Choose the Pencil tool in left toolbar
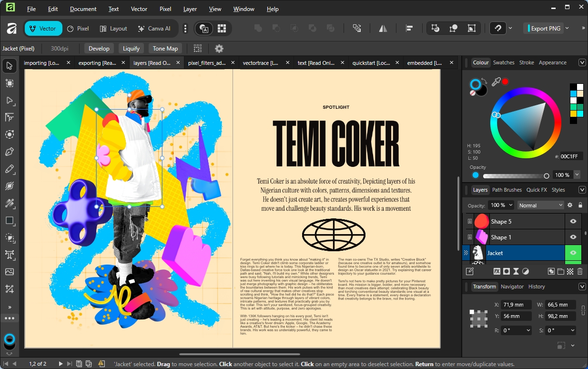Viewport: 588px width, 369px height. click(x=9, y=169)
